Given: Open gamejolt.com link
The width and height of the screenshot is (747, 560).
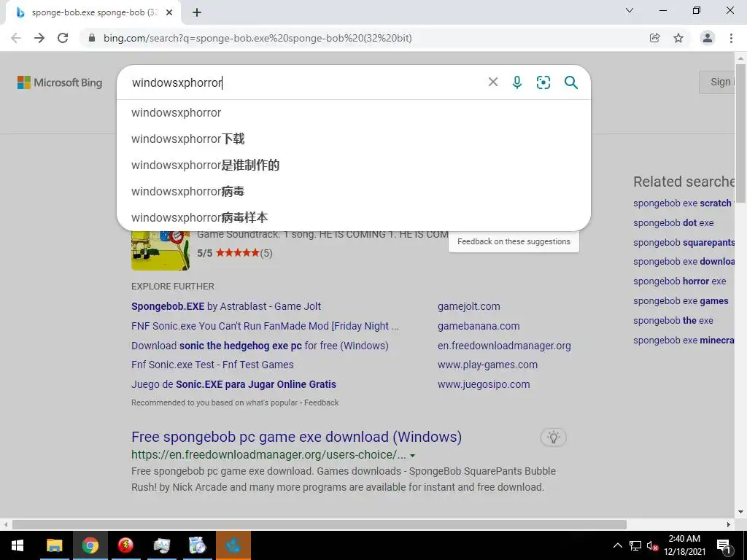Looking at the screenshot, I should pyautogui.click(x=469, y=306).
